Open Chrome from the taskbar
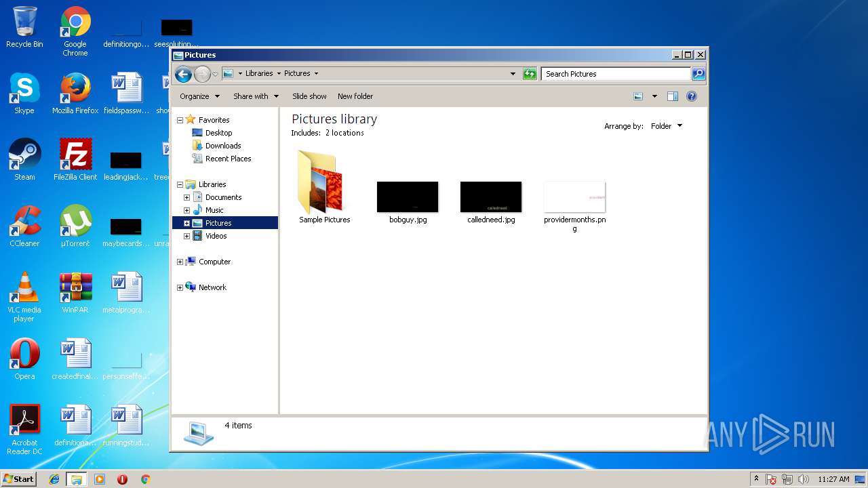The height and width of the screenshot is (488, 868). [145, 479]
